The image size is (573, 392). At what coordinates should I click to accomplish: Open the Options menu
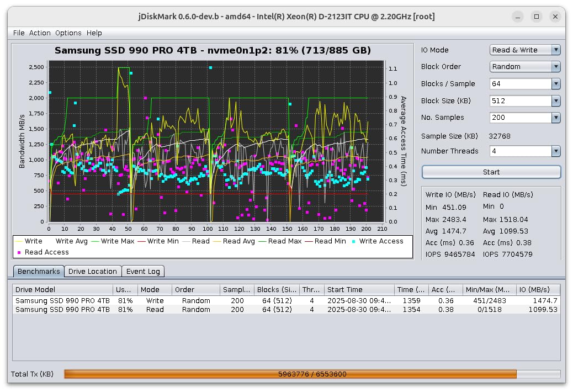pos(68,33)
